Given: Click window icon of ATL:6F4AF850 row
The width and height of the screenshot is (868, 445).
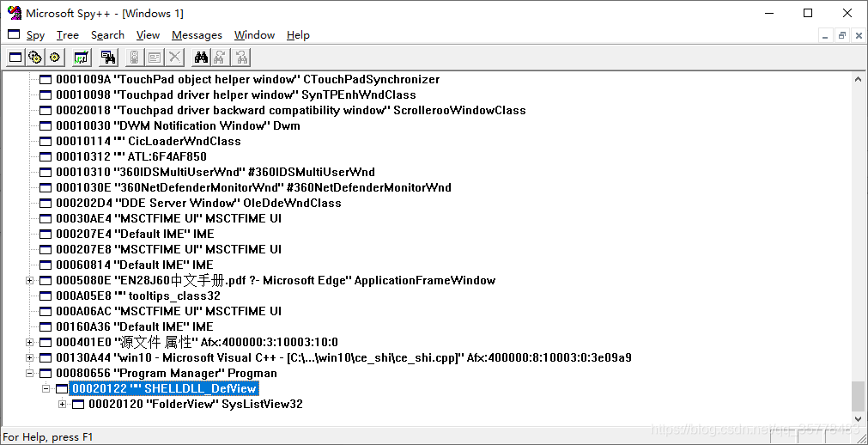Looking at the screenshot, I should (46, 157).
